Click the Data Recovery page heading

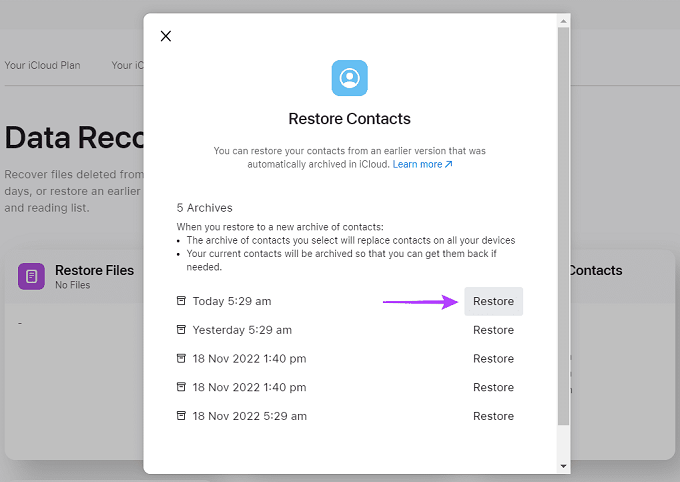point(74,138)
